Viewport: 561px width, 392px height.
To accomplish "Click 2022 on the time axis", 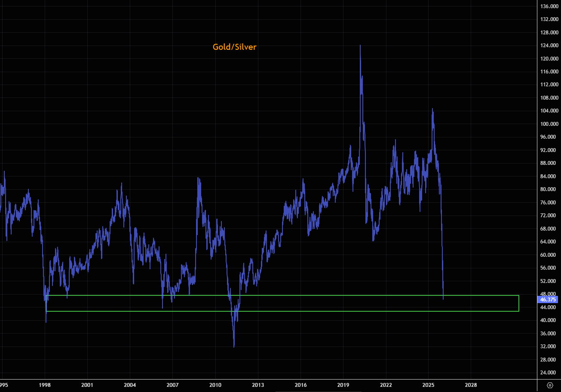I will 386,385.
